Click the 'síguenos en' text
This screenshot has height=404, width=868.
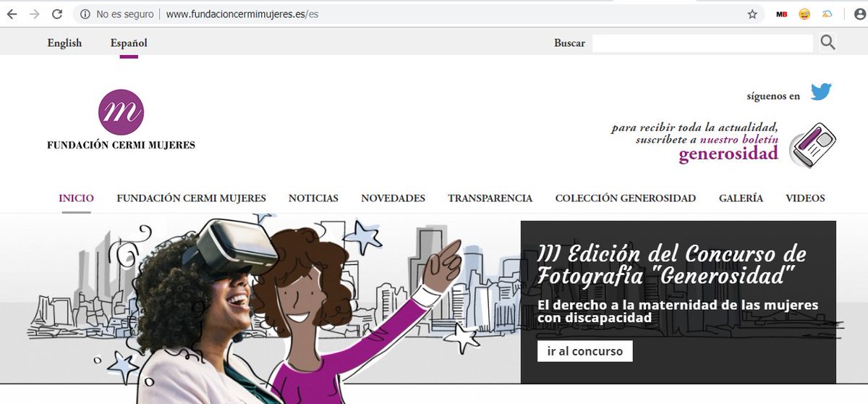click(773, 96)
